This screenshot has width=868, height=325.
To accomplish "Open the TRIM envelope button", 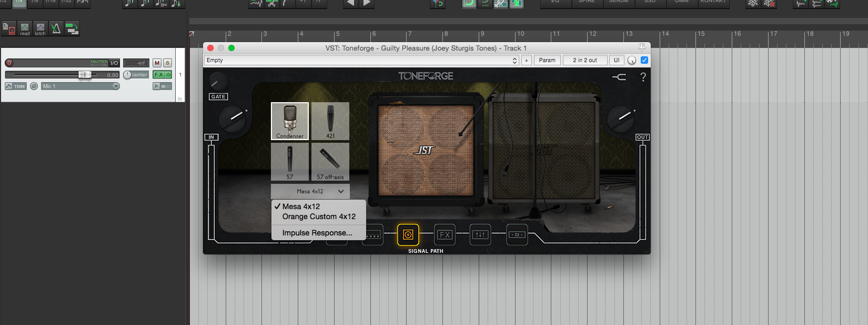I will (16, 86).
